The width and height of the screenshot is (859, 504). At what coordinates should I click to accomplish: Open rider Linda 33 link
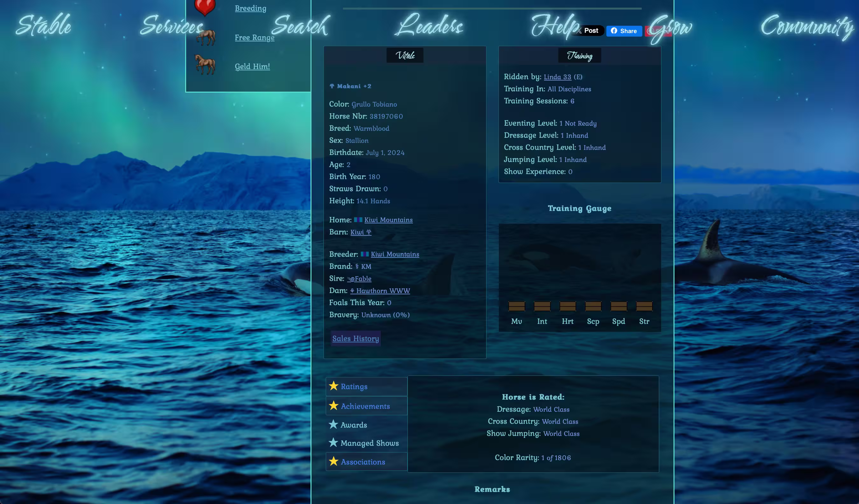pyautogui.click(x=557, y=77)
